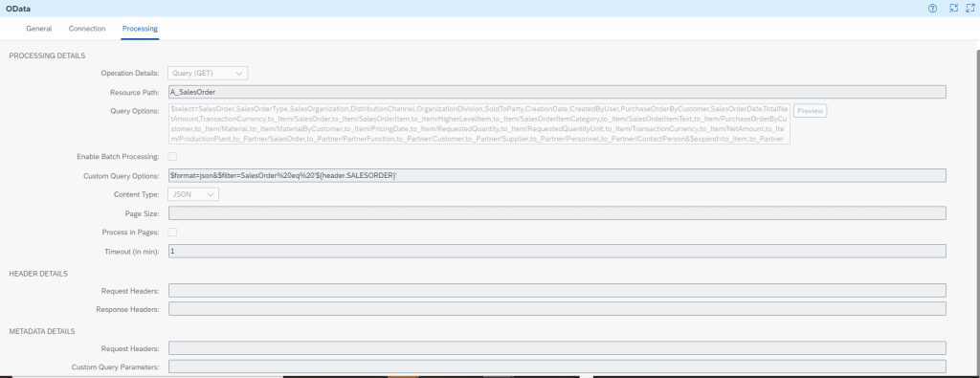The width and height of the screenshot is (980, 378).
Task: Click the OData panel title
Action: [18, 9]
